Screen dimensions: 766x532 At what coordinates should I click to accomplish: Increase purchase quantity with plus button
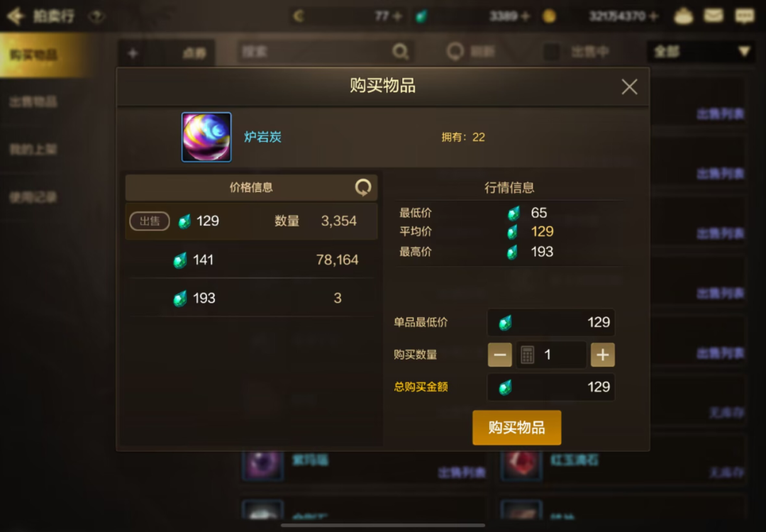pos(602,355)
